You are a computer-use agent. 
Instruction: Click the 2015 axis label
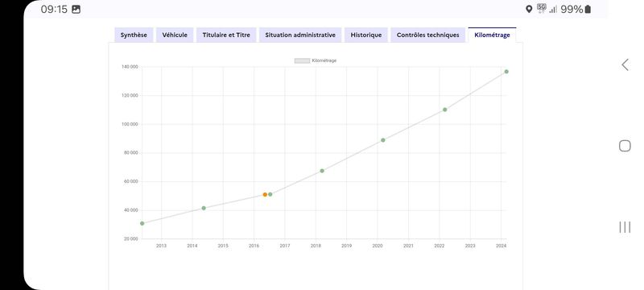pos(223,246)
